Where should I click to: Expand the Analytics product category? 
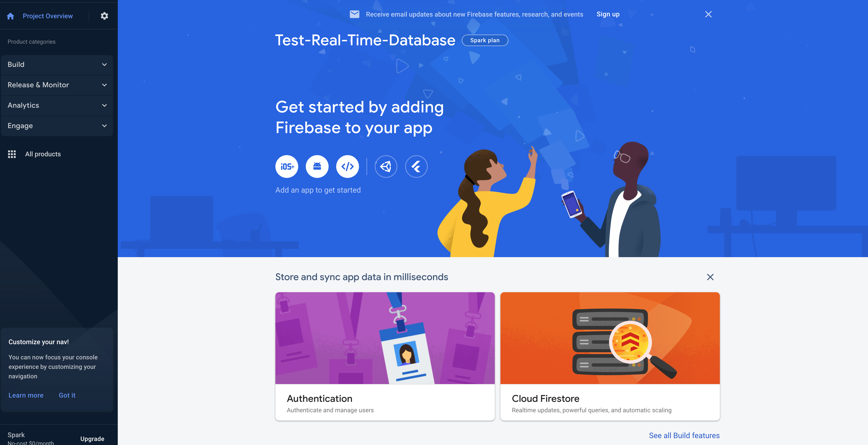click(57, 106)
